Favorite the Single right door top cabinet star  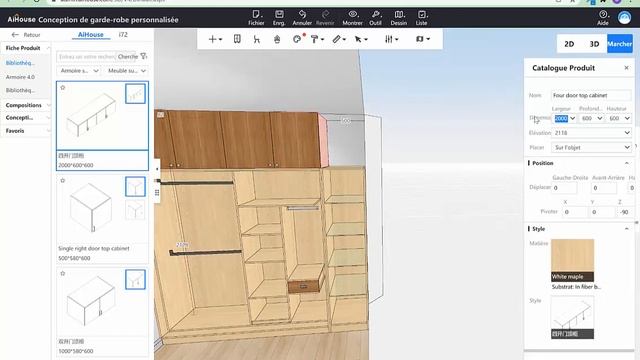[63, 180]
